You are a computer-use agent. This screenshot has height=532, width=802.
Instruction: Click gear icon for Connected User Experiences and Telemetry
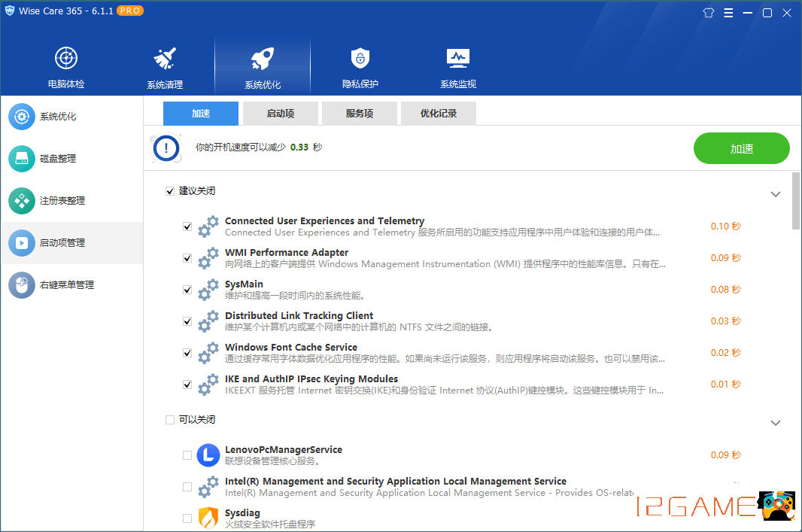tap(208, 226)
